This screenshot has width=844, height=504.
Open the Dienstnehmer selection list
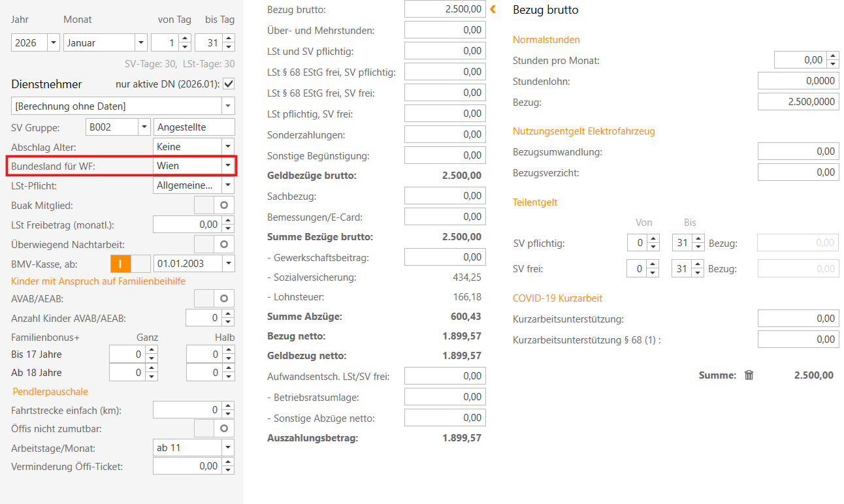(x=228, y=106)
